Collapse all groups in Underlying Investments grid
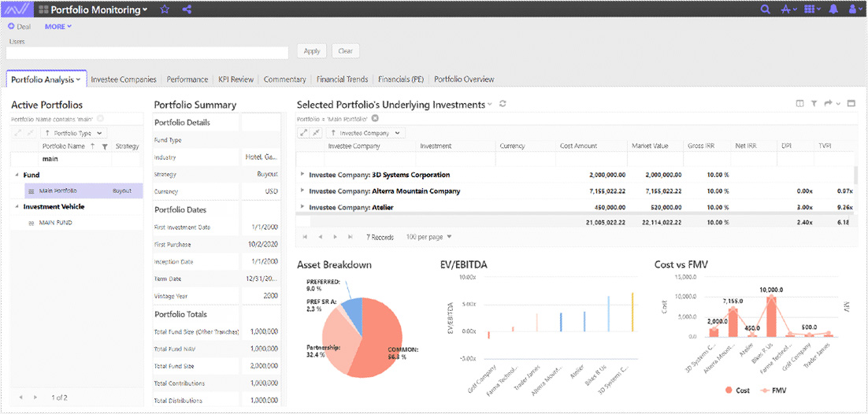Screen dimensions: 868x414 point(316,133)
